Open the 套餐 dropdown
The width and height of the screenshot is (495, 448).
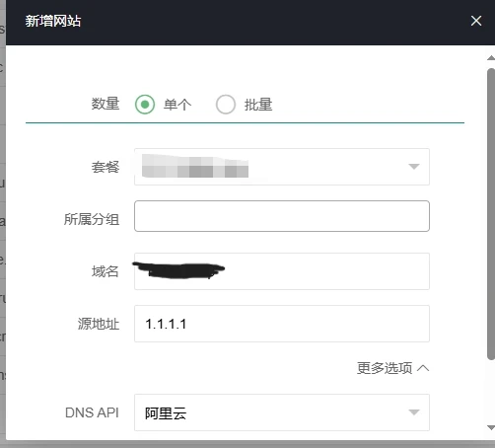pos(282,167)
